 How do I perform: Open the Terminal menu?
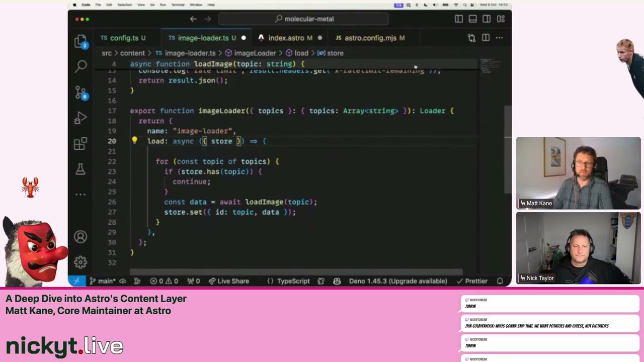178,5
